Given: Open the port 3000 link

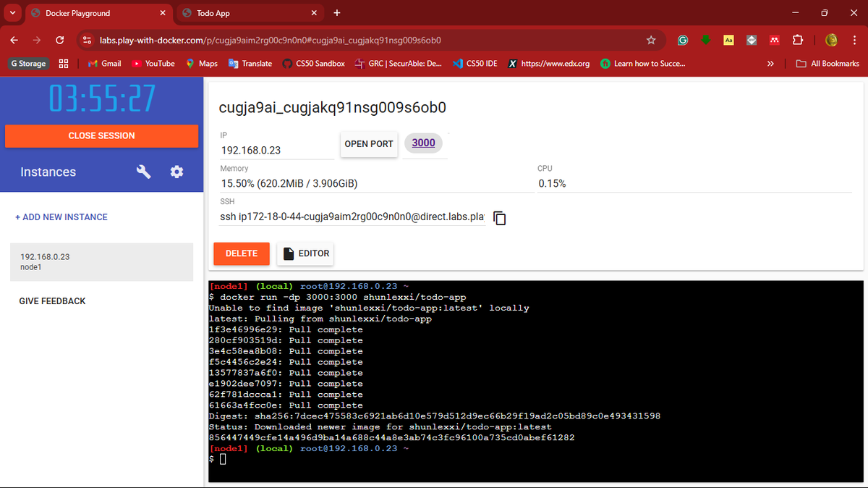Looking at the screenshot, I should (423, 143).
